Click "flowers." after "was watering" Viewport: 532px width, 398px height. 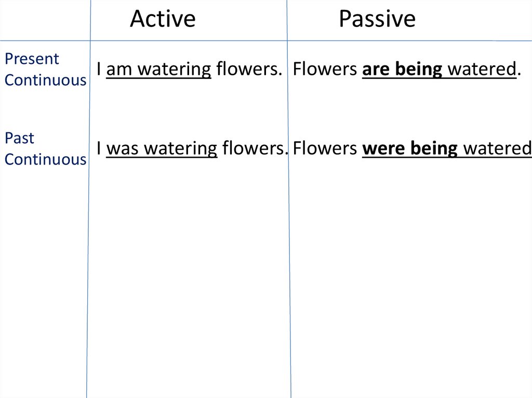[255, 148]
